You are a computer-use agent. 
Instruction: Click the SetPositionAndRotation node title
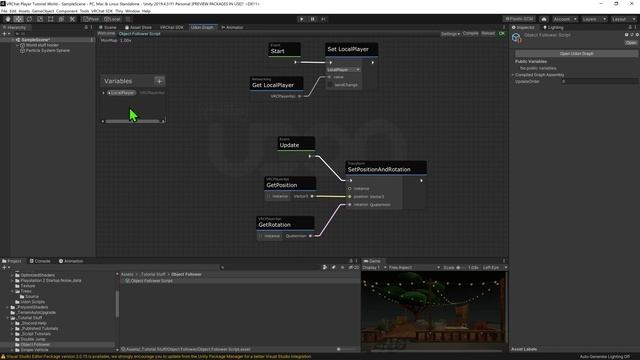[x=379, y=169]
